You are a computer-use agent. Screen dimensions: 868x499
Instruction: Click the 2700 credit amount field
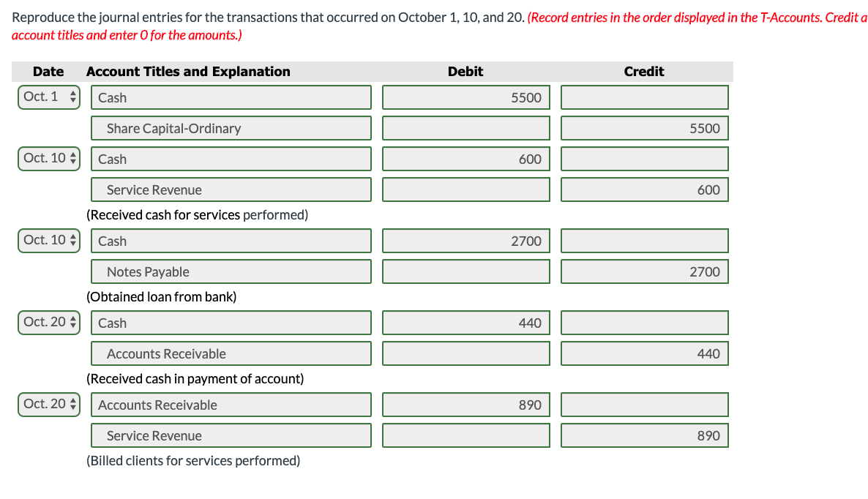644,271
